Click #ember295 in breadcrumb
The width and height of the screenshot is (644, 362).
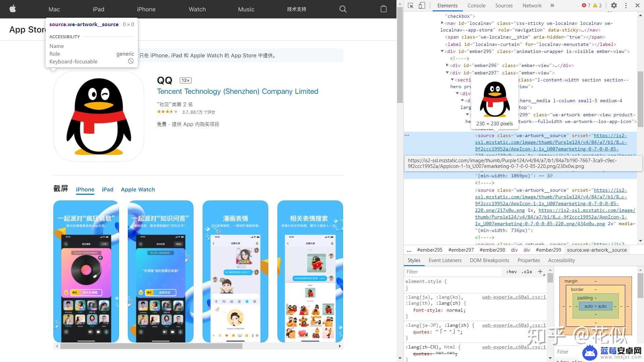(x=430, y=250)
